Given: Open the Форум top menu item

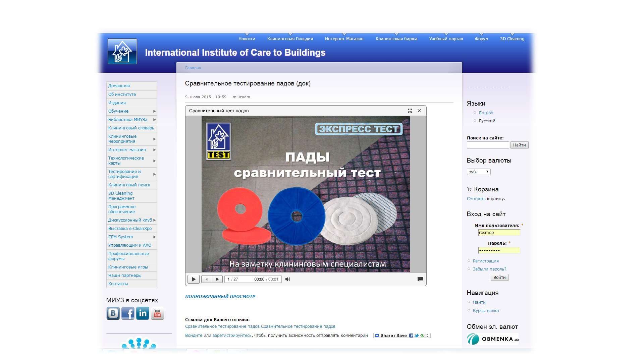Looking at the screenshot, I should pos(481,39).
